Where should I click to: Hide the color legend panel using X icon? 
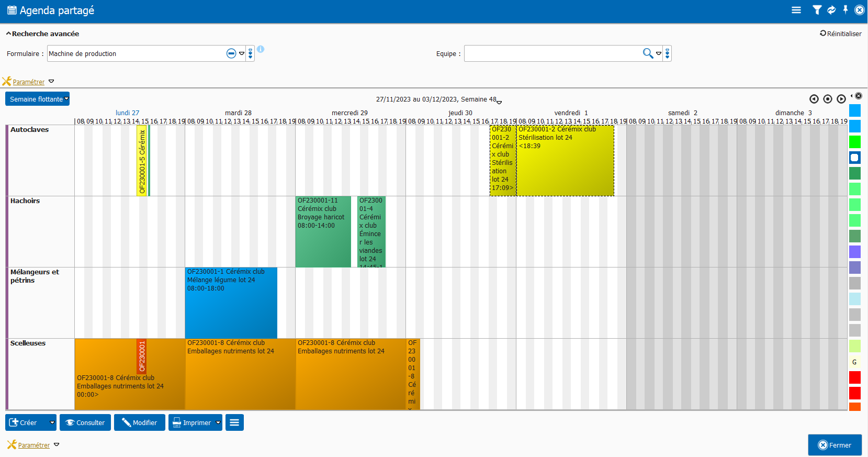pyautogui.click(x=859, y=96)
